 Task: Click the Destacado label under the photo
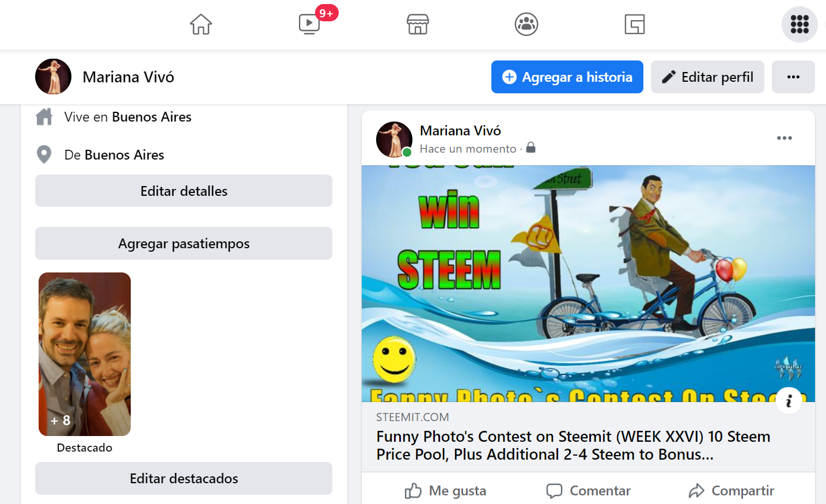(85, 448)
